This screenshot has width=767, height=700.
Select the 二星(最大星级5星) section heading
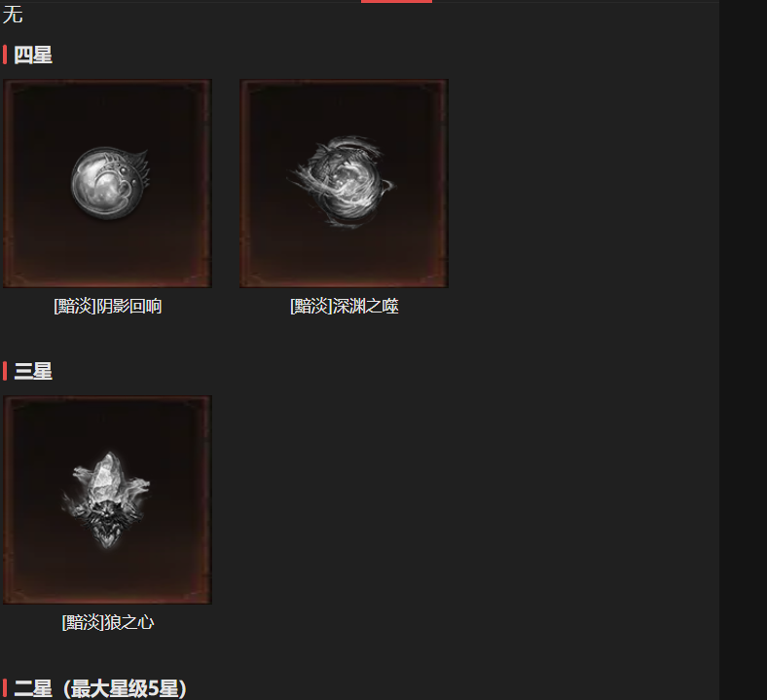click(x=100, y=688)
